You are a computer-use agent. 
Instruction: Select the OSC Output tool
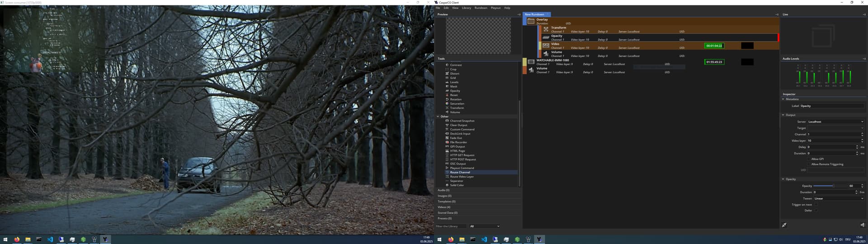(458, 164)
